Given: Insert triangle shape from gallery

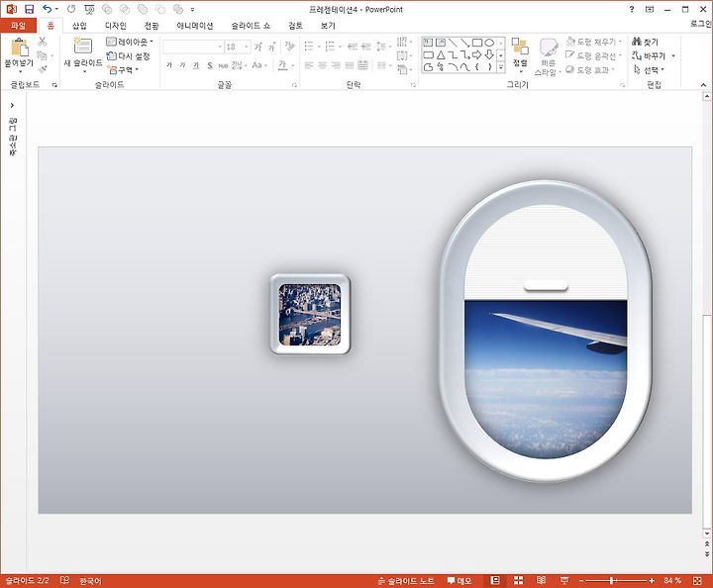Looking at the screenshot, I should pyautogui.click(x=441, y=55).
